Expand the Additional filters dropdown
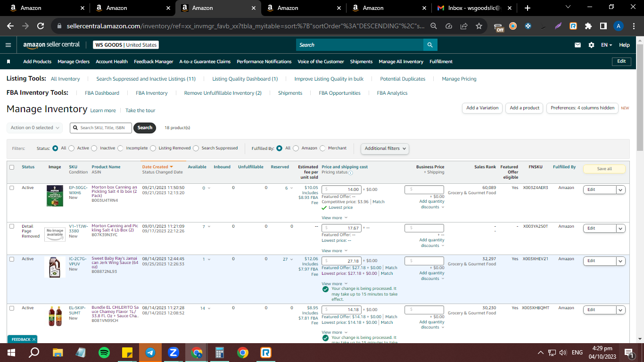This screenshot has height=362, width=644. coord(385,148)
